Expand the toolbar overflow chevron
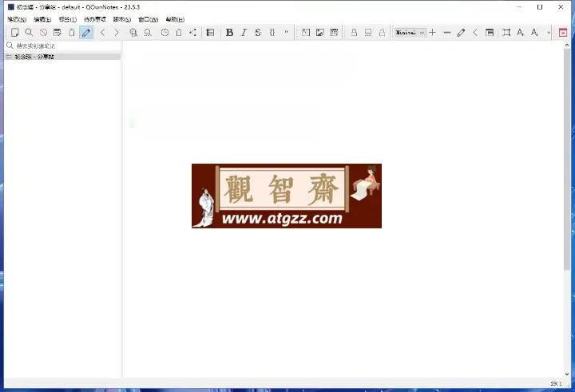This screenshot has width=575, height=392. pyautogui.click(x=549, y=33)
